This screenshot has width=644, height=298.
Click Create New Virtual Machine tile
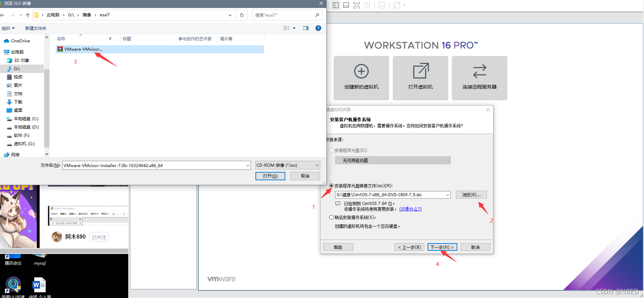(x=361, y=78)
